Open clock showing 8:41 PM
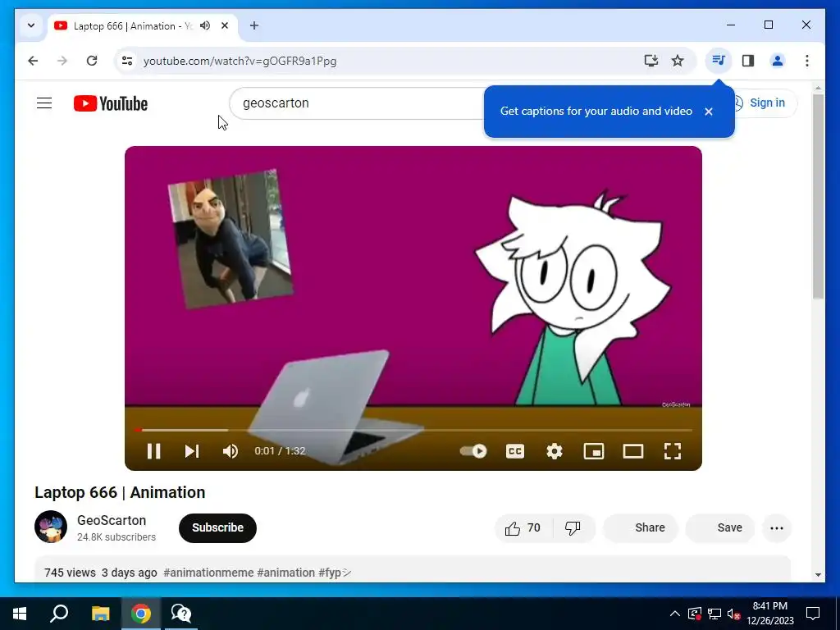Viewport: 840px width, 630px height. (770, 614)
